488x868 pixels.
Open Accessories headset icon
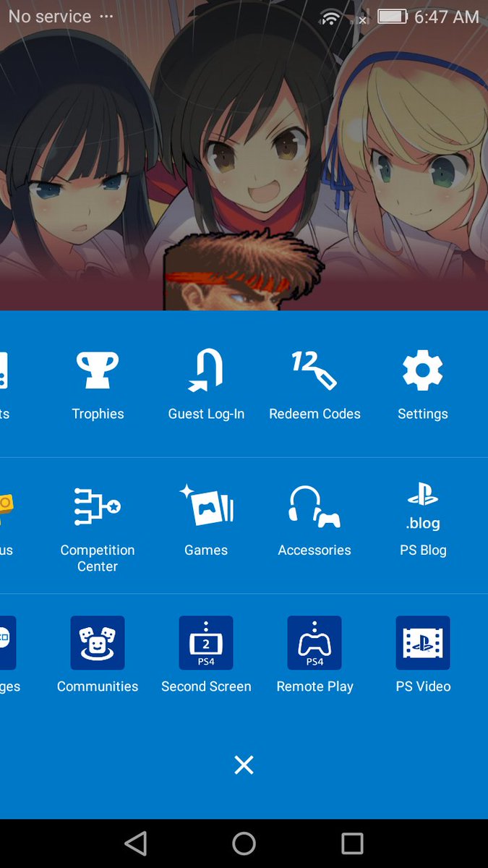pyautogui.click(x=314, y=506)
